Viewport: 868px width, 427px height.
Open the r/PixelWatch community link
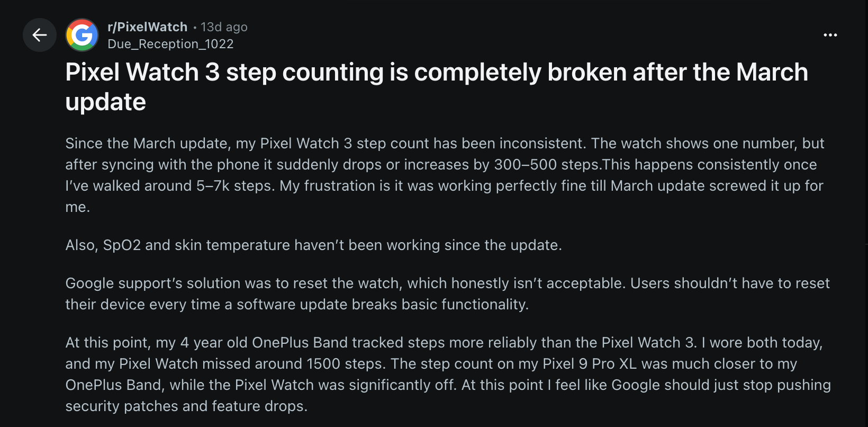(147, 26)
